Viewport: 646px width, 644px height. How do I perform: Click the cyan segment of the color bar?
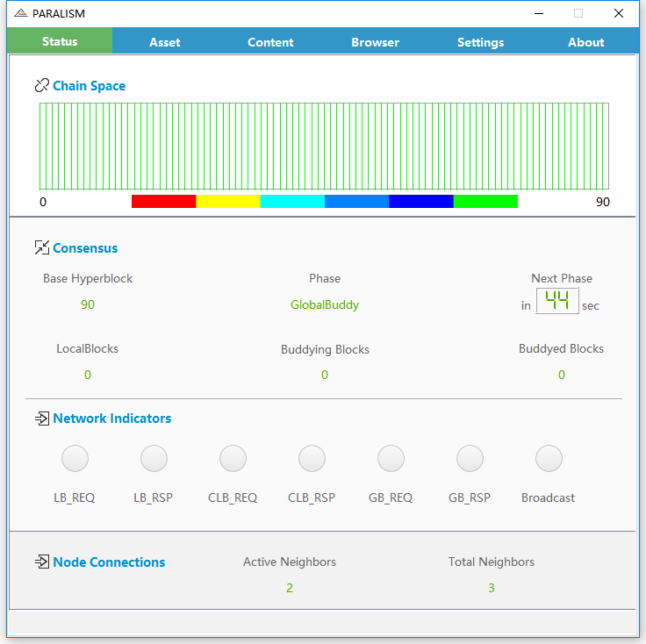click(x=292, y=201)
